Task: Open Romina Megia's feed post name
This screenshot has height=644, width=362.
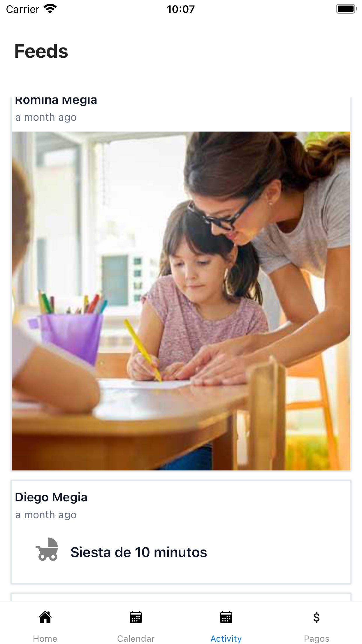Action: coord(56,100)
